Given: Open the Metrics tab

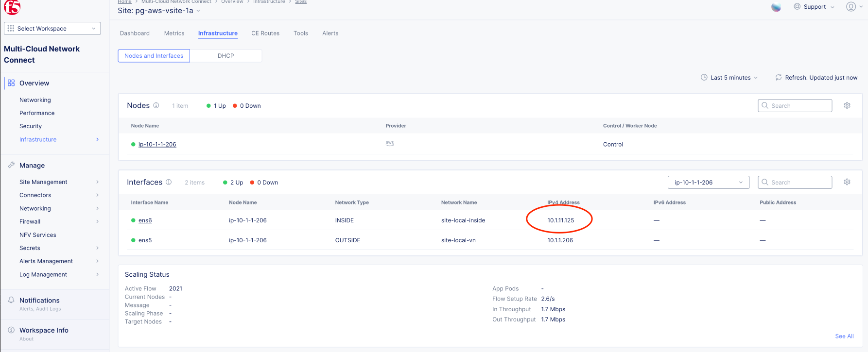Looking at the screenshot, I should coord(174,34).
